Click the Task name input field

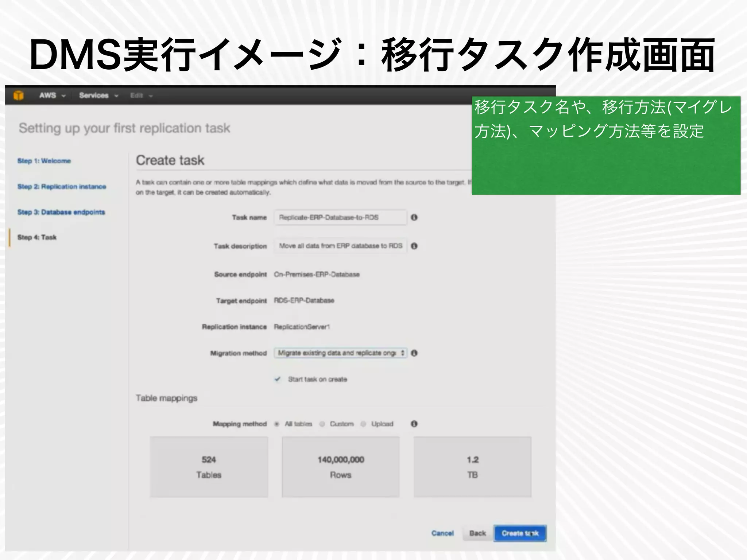coord(340,217)
